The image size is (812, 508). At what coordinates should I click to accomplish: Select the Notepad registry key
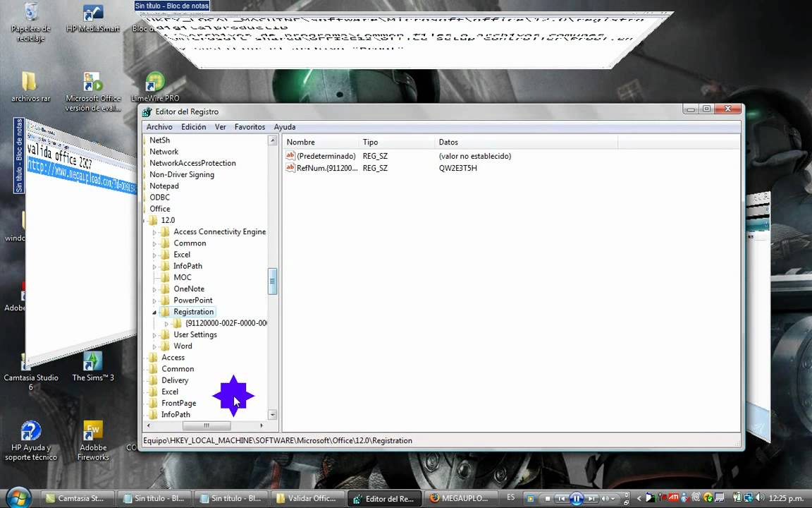164,186
